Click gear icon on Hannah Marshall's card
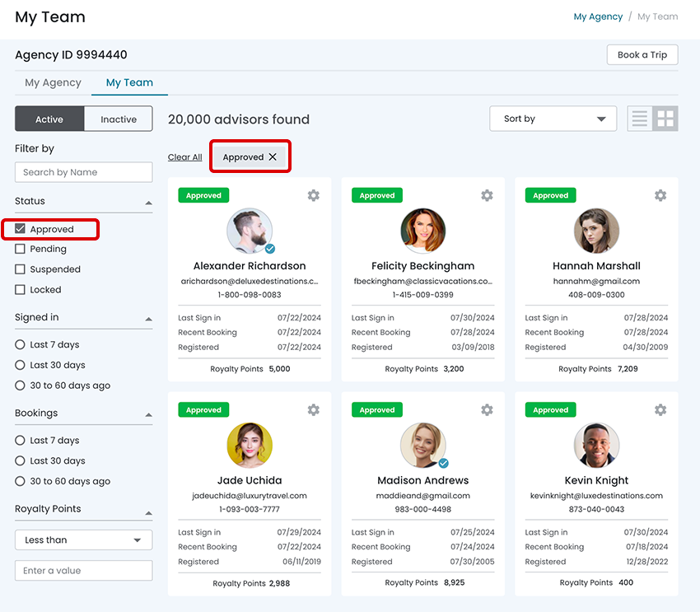 [x=660, y=195]
